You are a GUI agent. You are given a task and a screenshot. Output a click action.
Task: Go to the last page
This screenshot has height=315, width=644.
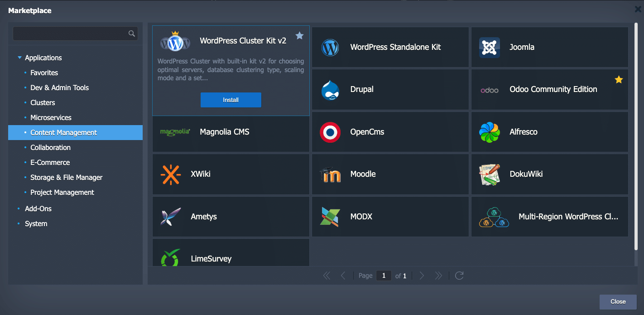(438, 276)
